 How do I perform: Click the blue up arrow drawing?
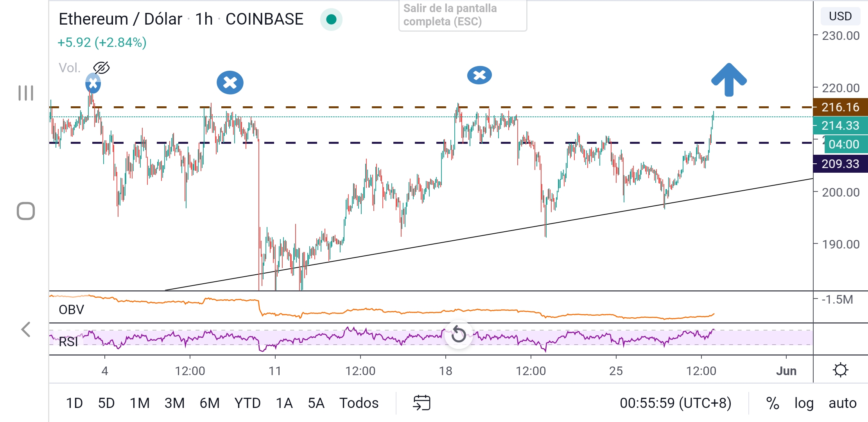tap(729, 79)
